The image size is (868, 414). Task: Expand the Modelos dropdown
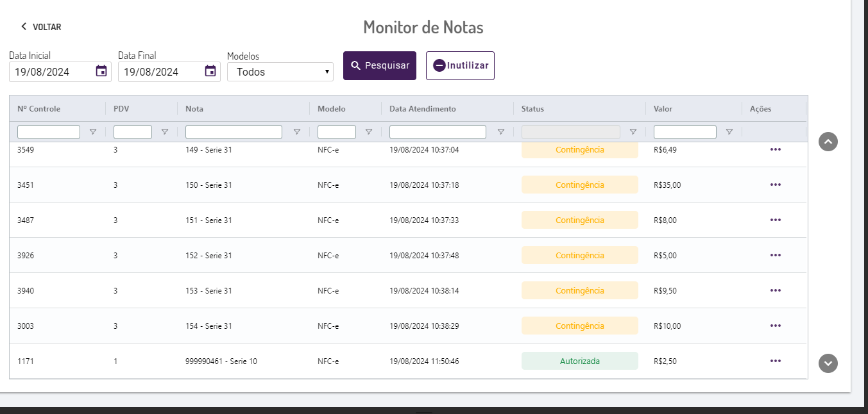[280, 72]
